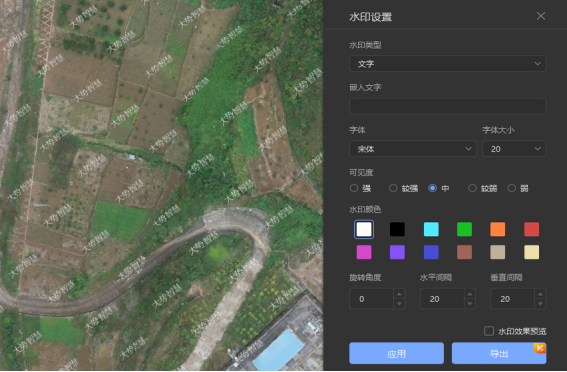Choose the tan watermark color swatch
The height and width of the screenshot is (372, 567).
click(498, 252)
